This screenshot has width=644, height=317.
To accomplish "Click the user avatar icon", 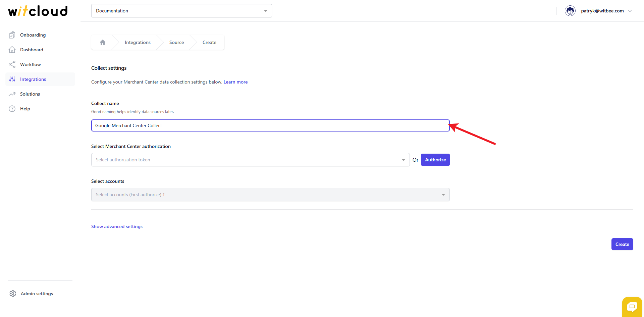I will pyautogui.click(x=570, y=11).
